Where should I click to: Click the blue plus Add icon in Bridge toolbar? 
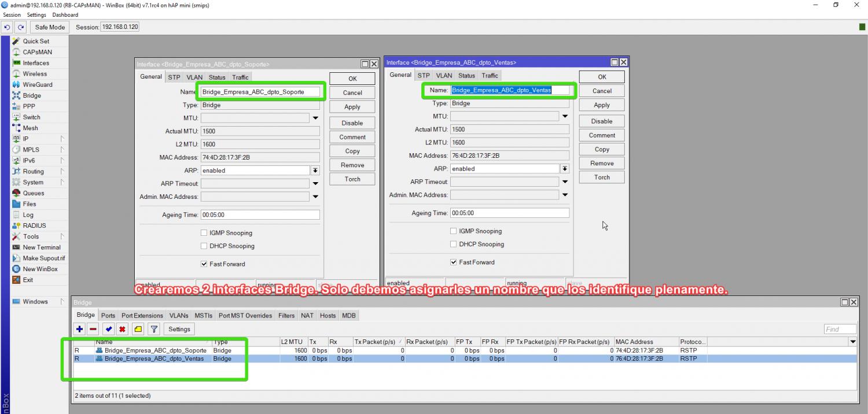tap(80, 329)
